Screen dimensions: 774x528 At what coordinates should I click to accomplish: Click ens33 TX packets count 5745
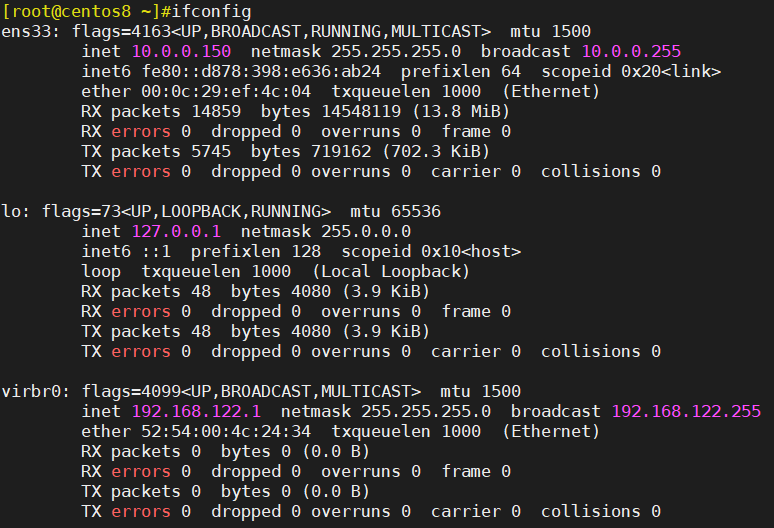click(x=211, y=151)
